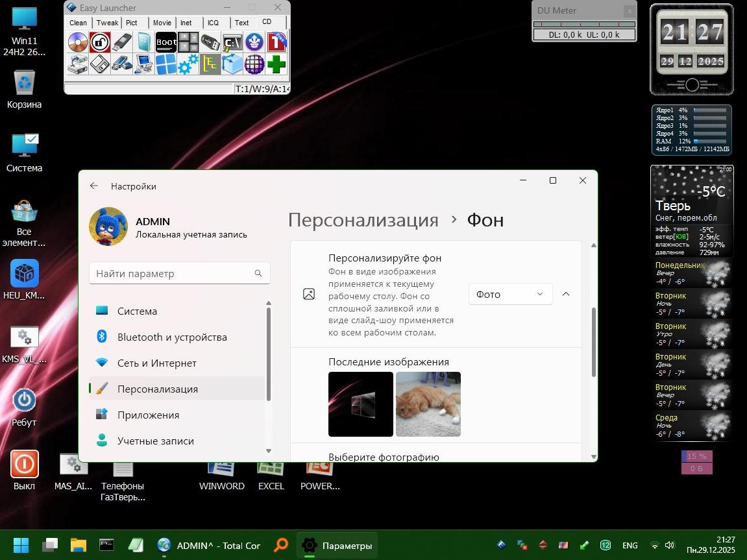This screenshot has width=747, height=560.
Task: Click the ENG language indicator in taskbar
Action: pos(630,546)
